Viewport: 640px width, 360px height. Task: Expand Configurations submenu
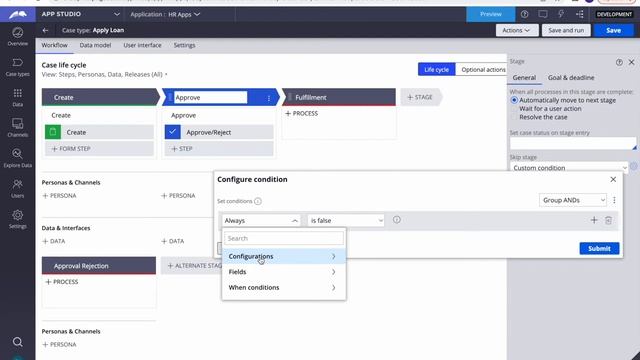(284, 256)
